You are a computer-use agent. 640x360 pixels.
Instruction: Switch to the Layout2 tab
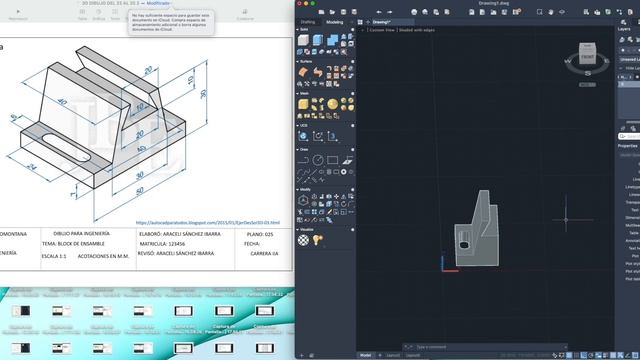[x=413, y=356]
